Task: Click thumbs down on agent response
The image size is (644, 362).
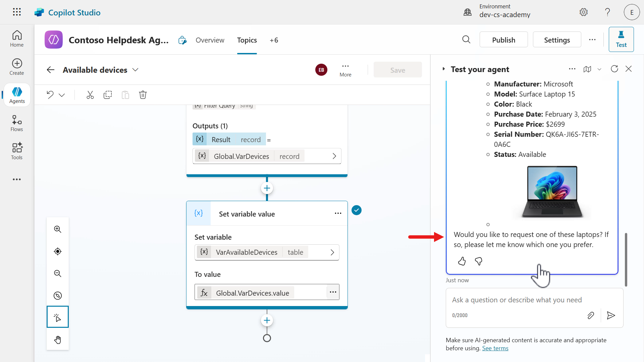Action: click(x=479, y=261)
